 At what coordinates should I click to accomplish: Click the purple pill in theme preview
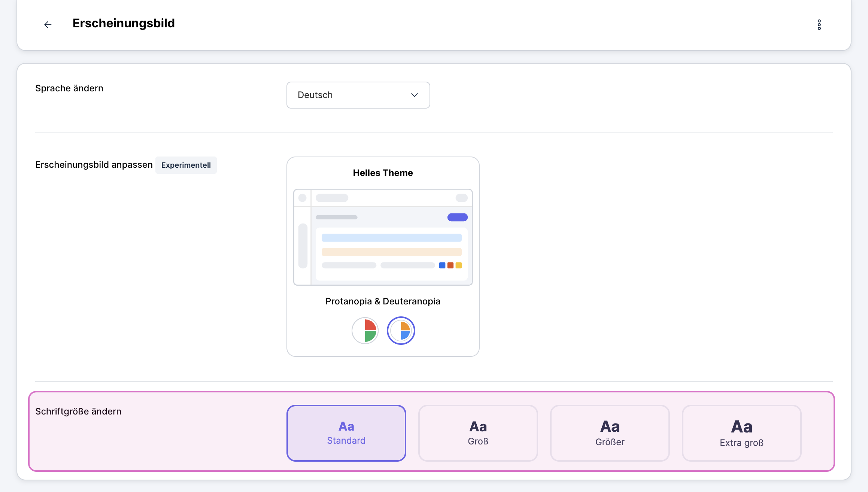click(x=457, y=217)
